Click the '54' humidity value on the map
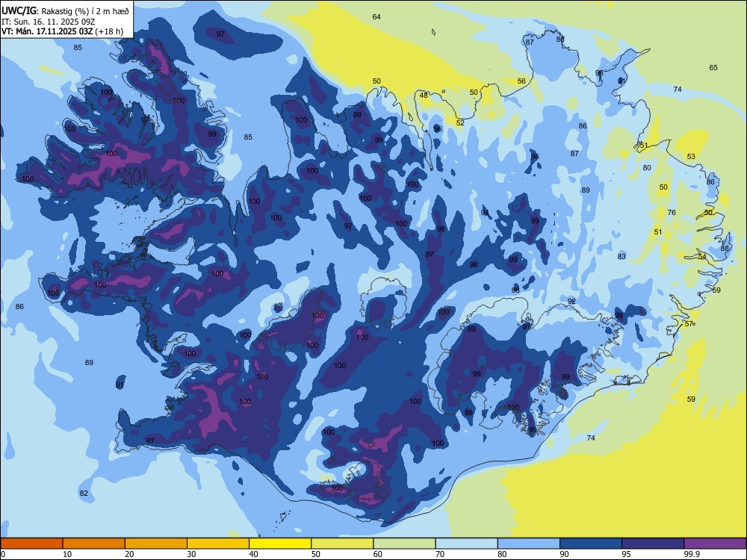Image resolution: width=747 pixels, height=560 pixels. click(x=702, y=257)
